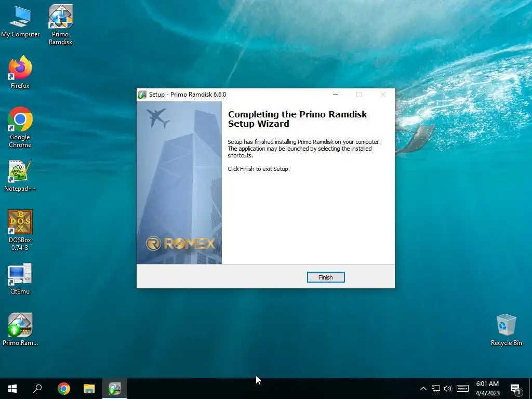Open touch keyboard tray icon
The image size is (532, 399).
click(x=462, y=389)
